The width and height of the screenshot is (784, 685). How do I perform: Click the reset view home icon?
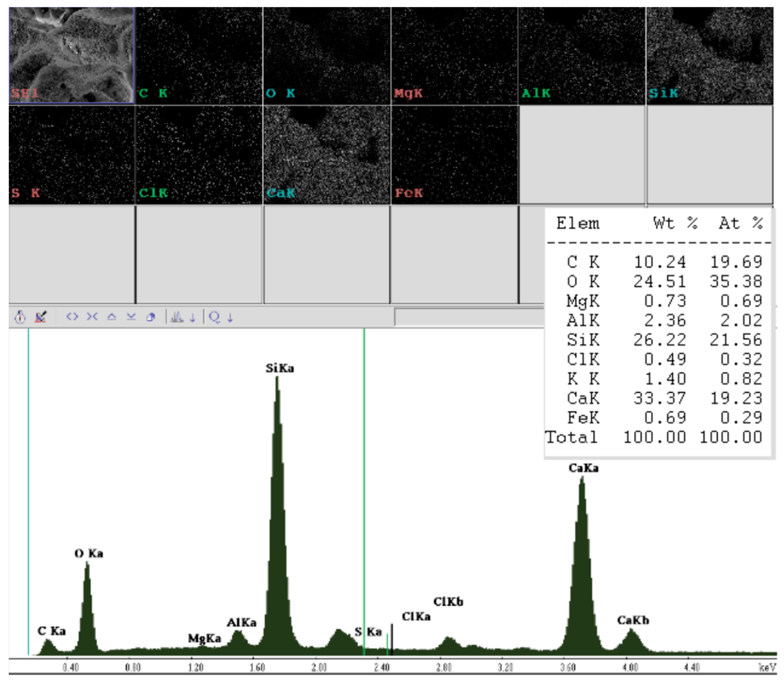[151, 317]
